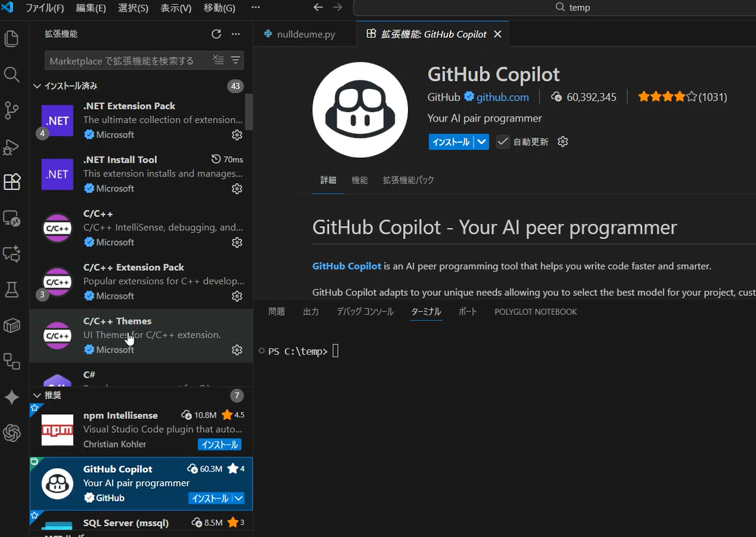Open the Search view
Screen dimensions: 756x537
(12, 75)
